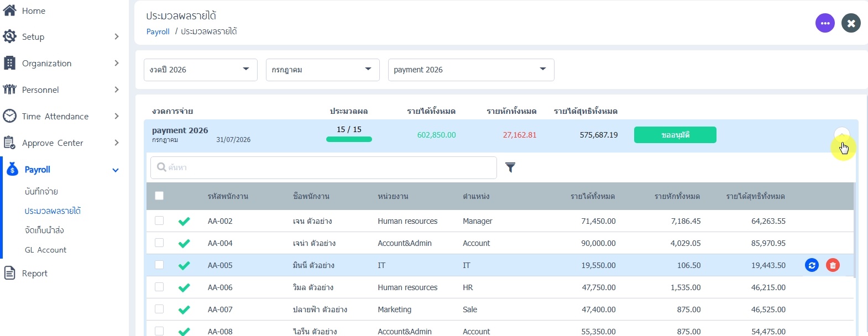
Task: Click the ค้นหา search field
Action: pyautogui.click(x=323, y=167)
